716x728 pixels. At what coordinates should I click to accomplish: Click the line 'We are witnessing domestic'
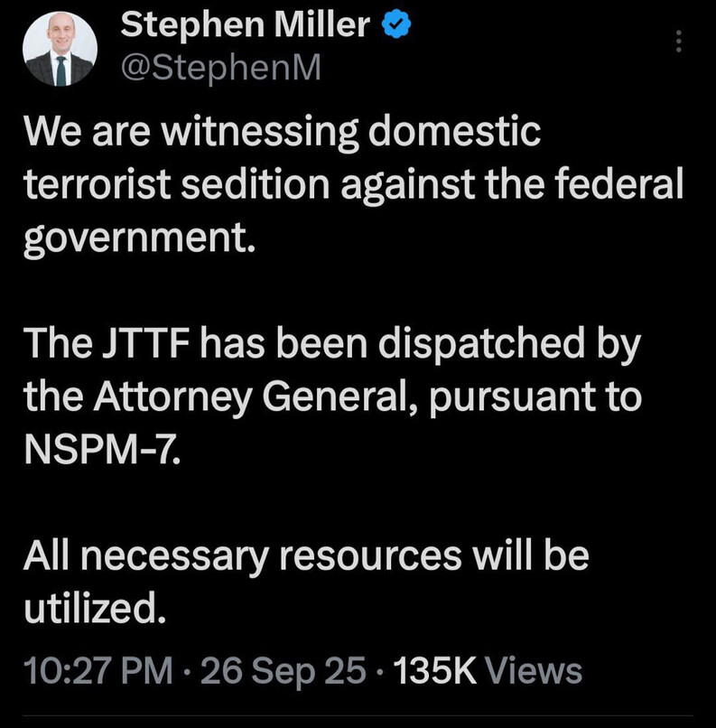282,134
